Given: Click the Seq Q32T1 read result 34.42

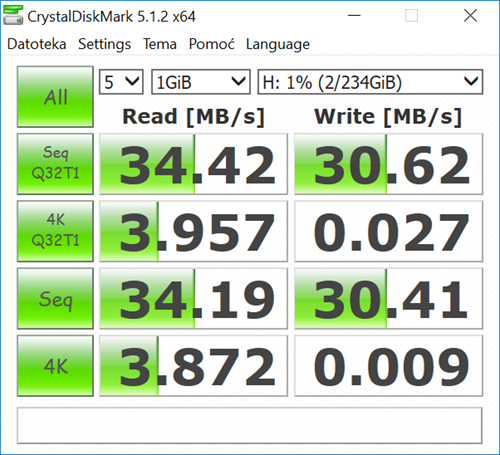Looking at the screenshot, I should point(193,164).
